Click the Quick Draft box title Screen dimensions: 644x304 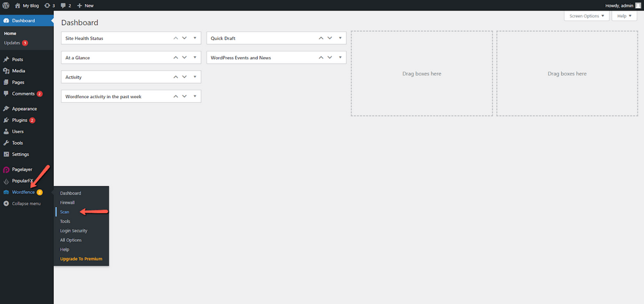223,38
